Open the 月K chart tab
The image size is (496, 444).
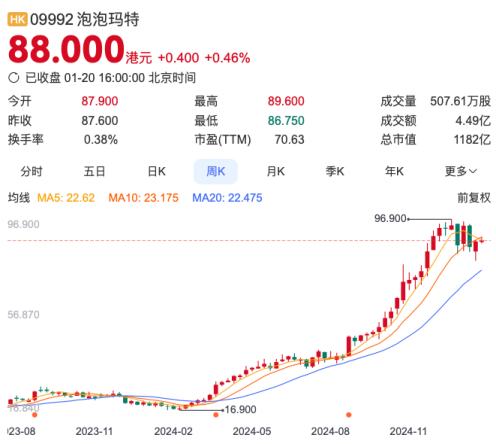275,171
